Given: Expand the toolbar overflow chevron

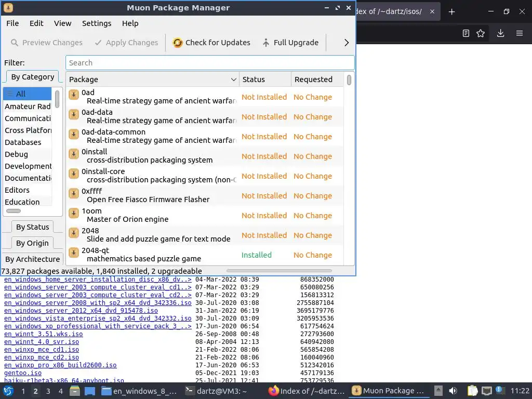Looking at the screenshot, I should click(x=347, y=43).
